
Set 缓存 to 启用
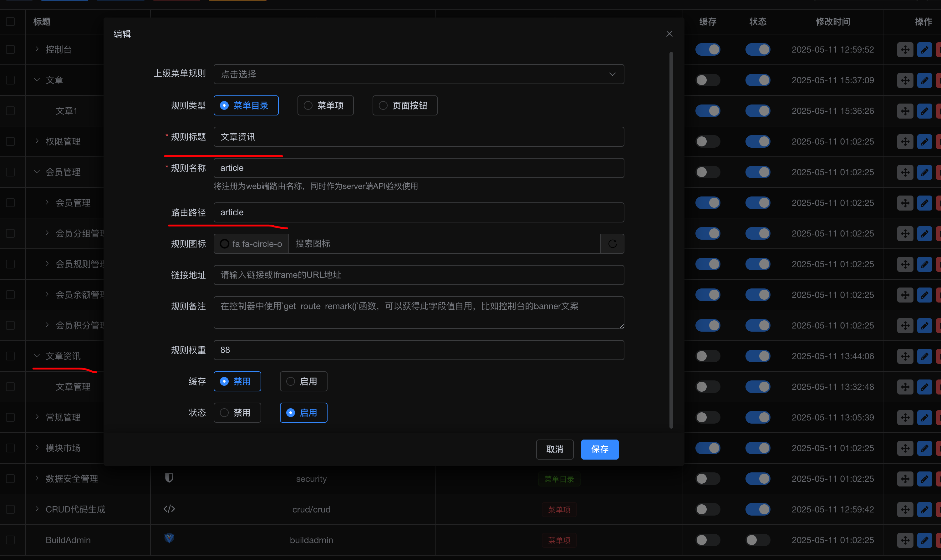click(303, 381)
